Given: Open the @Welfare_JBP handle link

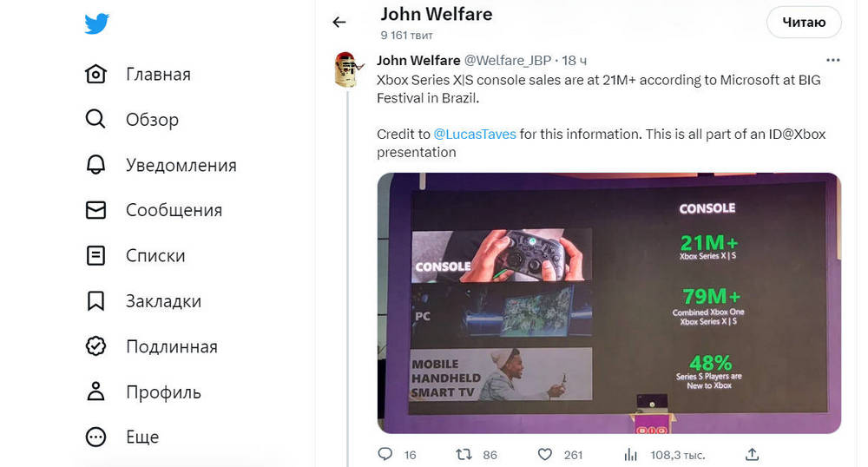Looking at the screenshot, I should 507,60.
